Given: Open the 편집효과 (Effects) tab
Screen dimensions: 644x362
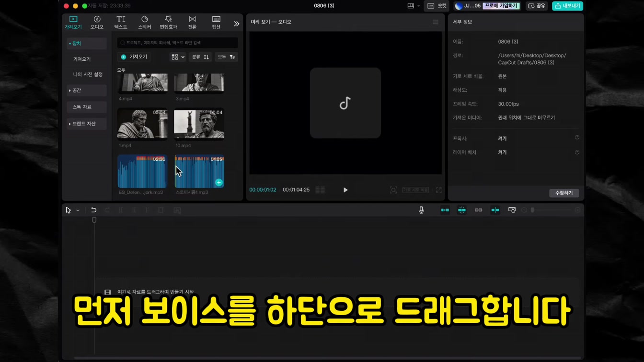Looking at the screenshot, I should click(x=168, y=23).
